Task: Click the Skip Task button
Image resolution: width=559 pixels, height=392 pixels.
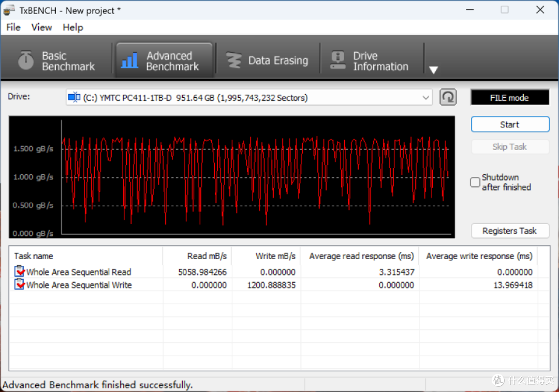Action: [x=510, y=147]
